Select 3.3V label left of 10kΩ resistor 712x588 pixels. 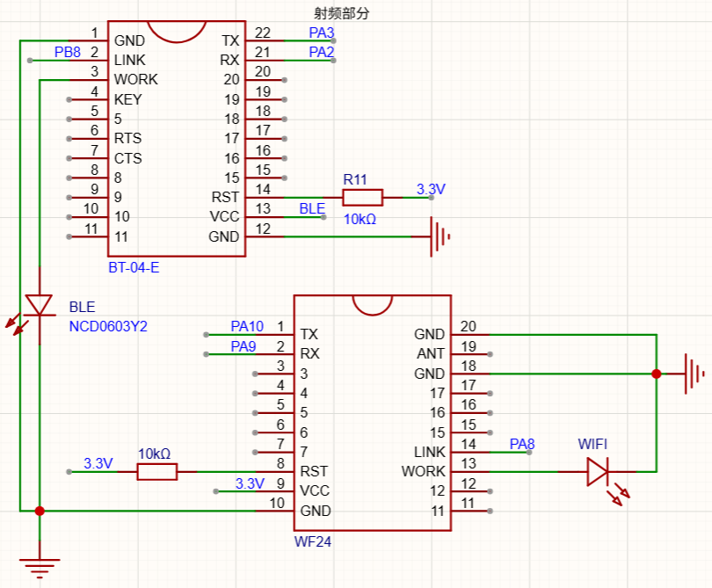[98, 463]
